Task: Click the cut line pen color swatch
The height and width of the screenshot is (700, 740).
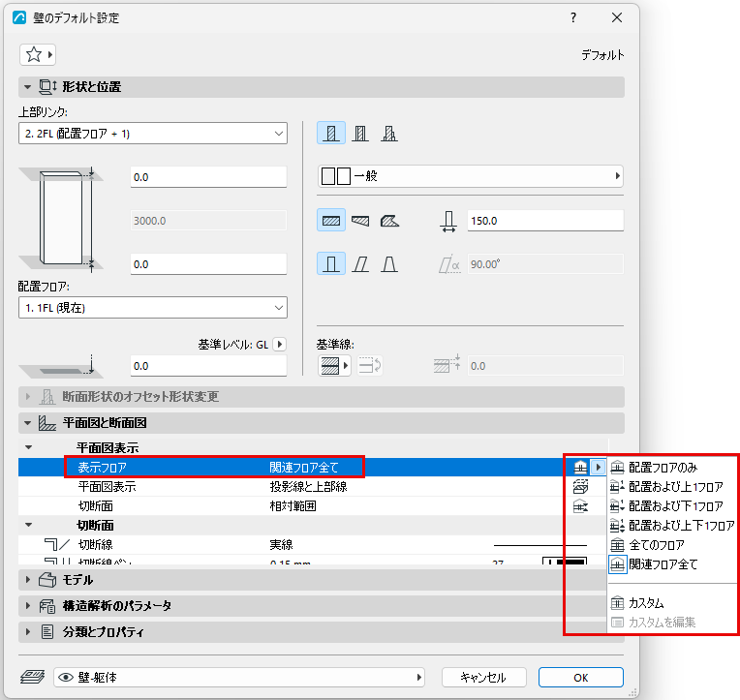Action: click(565, 561)
